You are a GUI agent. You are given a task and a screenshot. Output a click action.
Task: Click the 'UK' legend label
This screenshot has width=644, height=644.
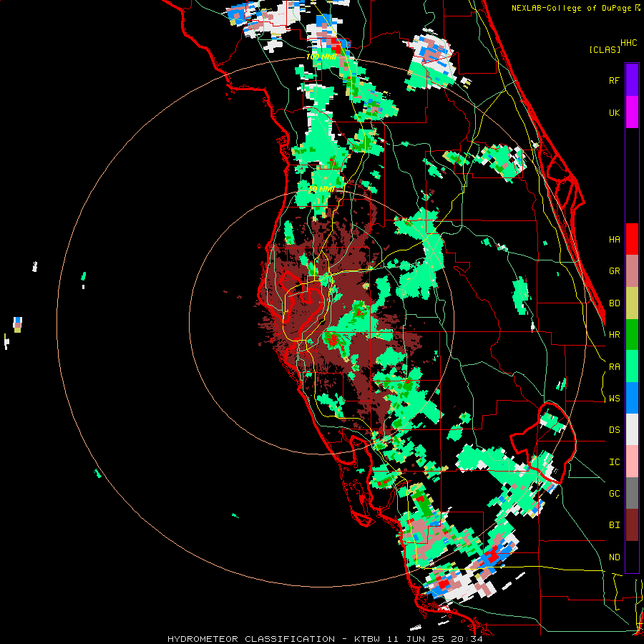[614, 112]
